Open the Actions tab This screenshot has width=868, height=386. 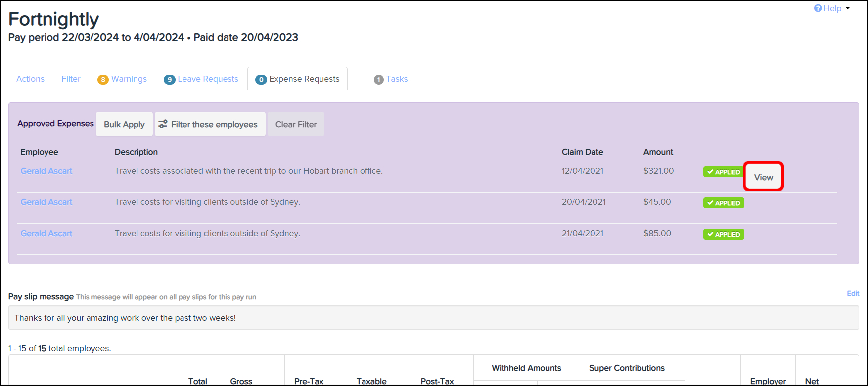(x=30, y=79)
